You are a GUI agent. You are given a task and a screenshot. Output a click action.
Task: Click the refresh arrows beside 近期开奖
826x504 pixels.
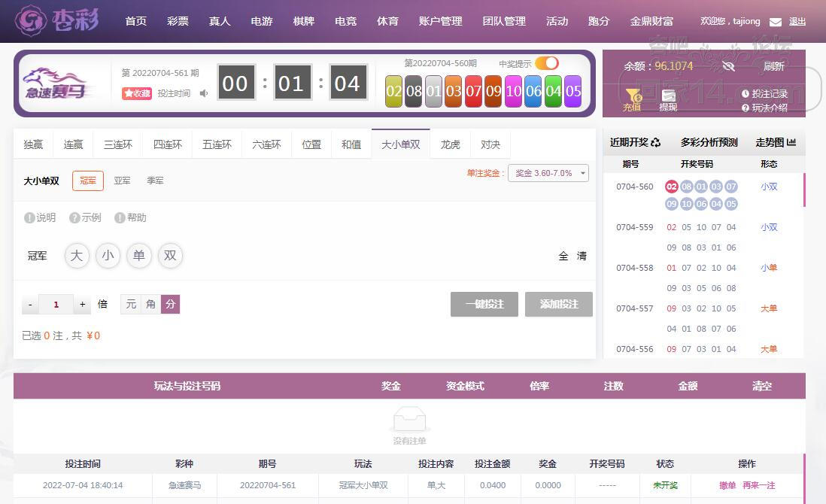coord(655,142)
